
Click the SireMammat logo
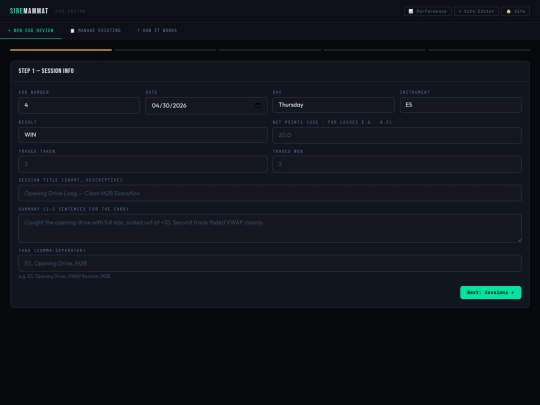pos(29,11)
